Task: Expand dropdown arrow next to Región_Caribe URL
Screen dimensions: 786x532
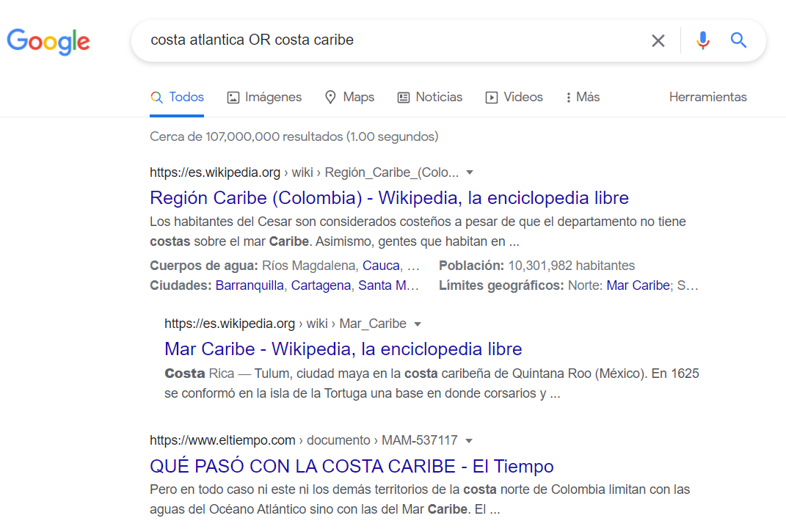Action: tap(470, 172)
